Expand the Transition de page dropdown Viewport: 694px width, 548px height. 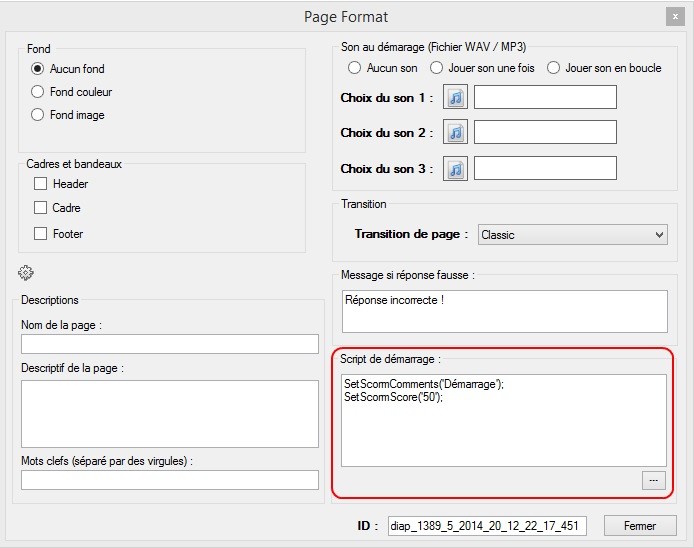click(573, 235)
